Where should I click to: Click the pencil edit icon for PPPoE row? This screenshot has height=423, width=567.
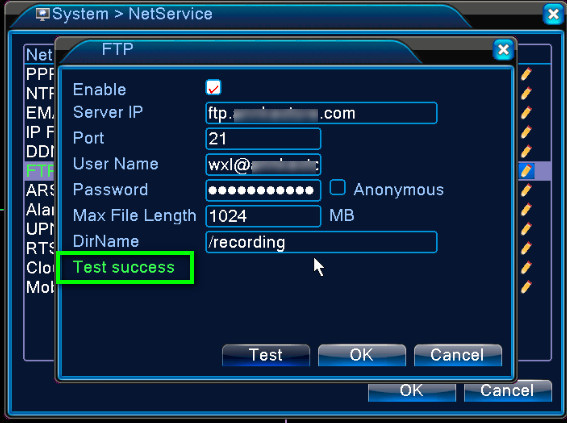[526, 74]
